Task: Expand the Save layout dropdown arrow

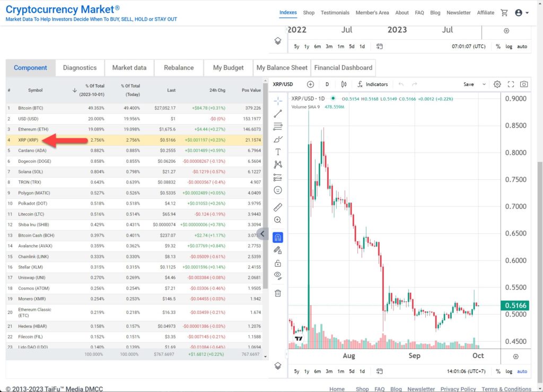Action: (x=484, y=84)
